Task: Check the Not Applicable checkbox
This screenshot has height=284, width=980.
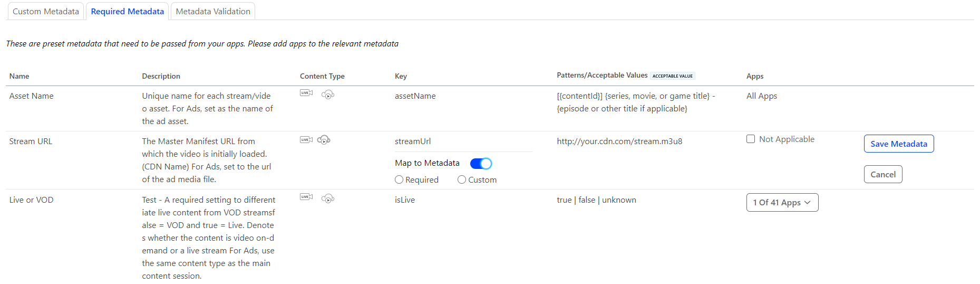Action: click(x=751, y=139)
